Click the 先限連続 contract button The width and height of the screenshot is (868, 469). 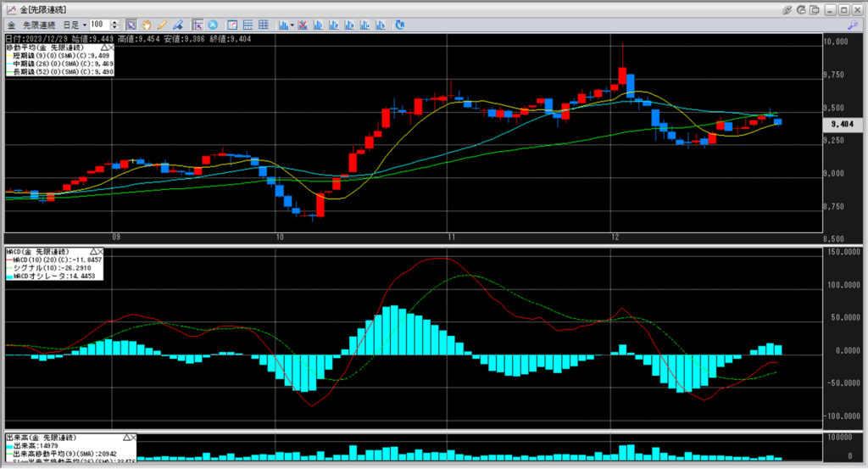[41, 25]
